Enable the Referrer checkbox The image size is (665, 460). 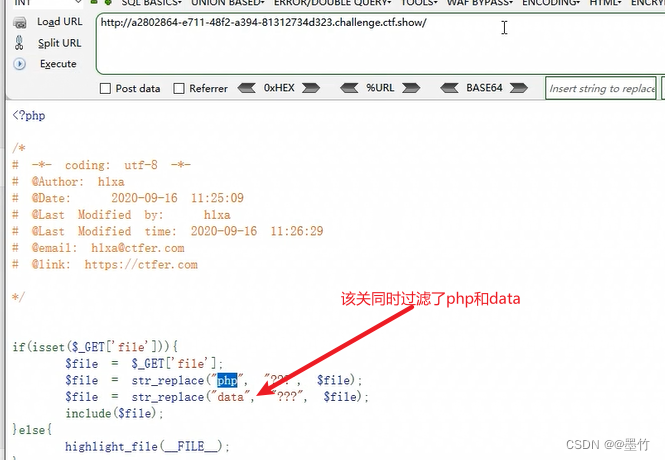point(179,88)
